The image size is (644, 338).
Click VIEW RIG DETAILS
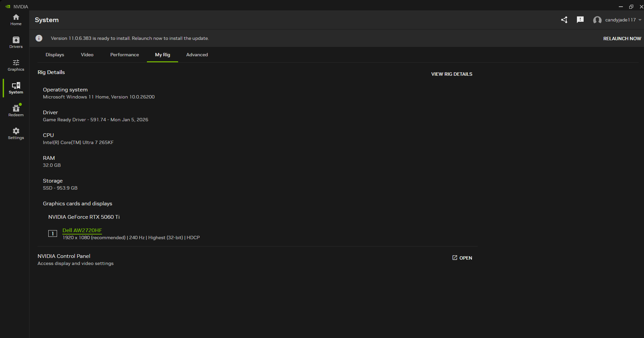click(x=451, y=74)
